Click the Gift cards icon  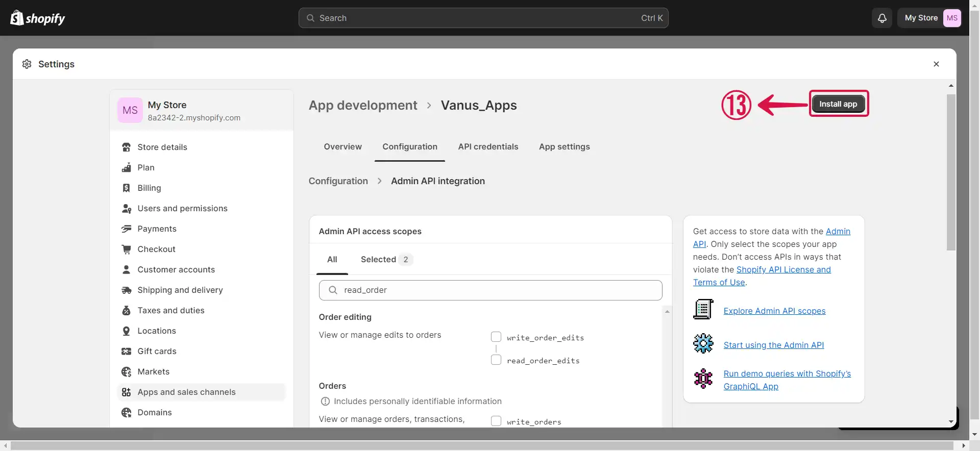pos(127,351)
